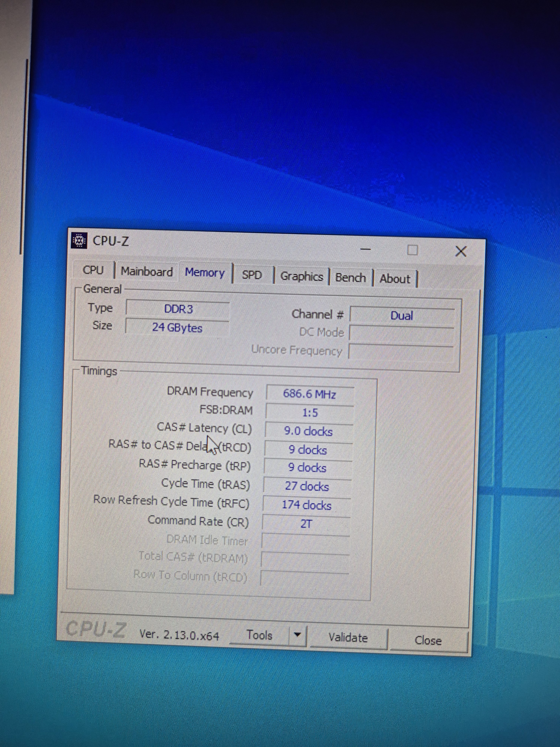Click the 1:5 FSB:DRAM ratio value
This screenshot has height=747, width=560.
(x=309, y=413)
